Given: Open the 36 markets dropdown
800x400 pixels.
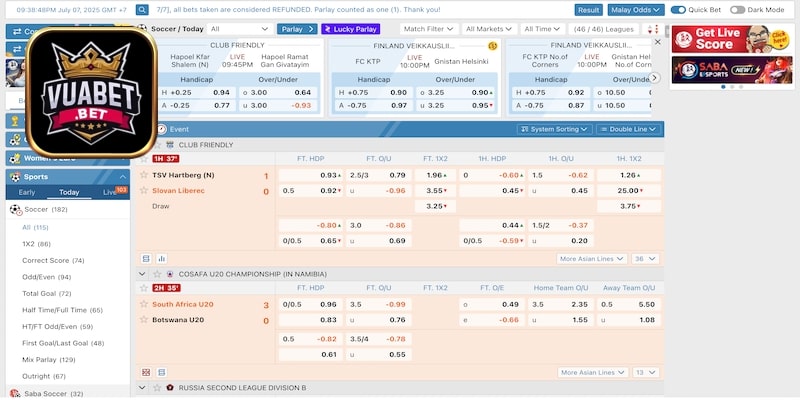Looking at the screenshot, I should pyautogui.click(x=645, y=259).
